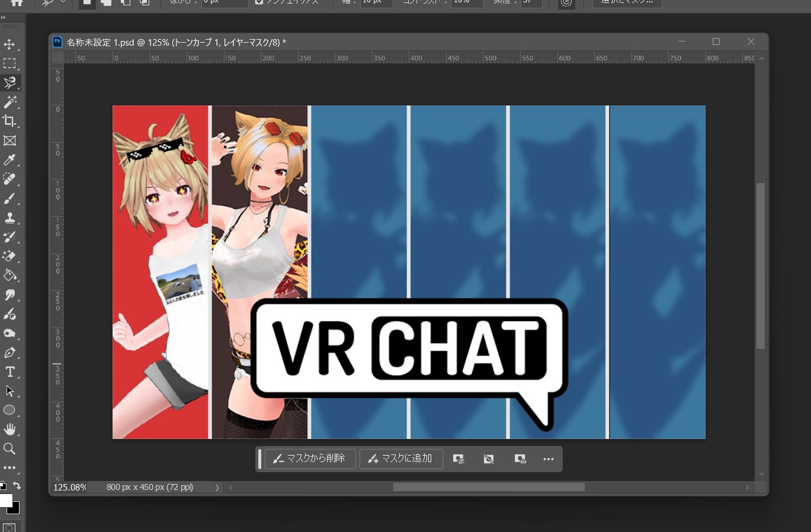Open the Edit Toolbar three-dots menu

pyautogui.click(x=9, y=467)
